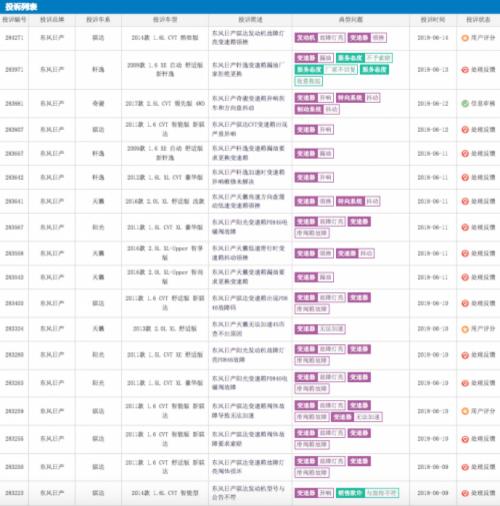
Task: Open 2013款 2.0L XL 舒适版 model cell
Action: point(165,329)
